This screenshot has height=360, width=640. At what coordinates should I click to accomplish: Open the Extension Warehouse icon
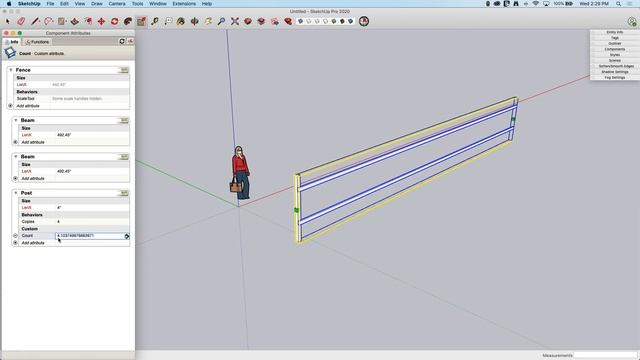coord(261,21)
